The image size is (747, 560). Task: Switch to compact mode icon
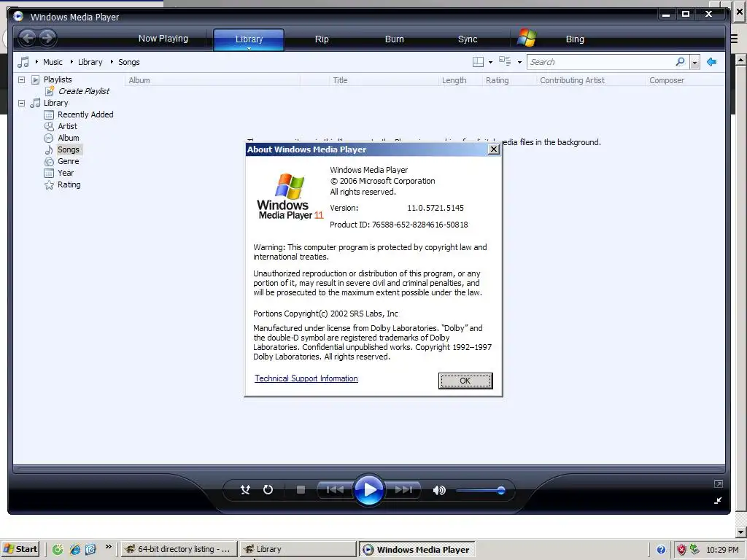tap(718, 500)
